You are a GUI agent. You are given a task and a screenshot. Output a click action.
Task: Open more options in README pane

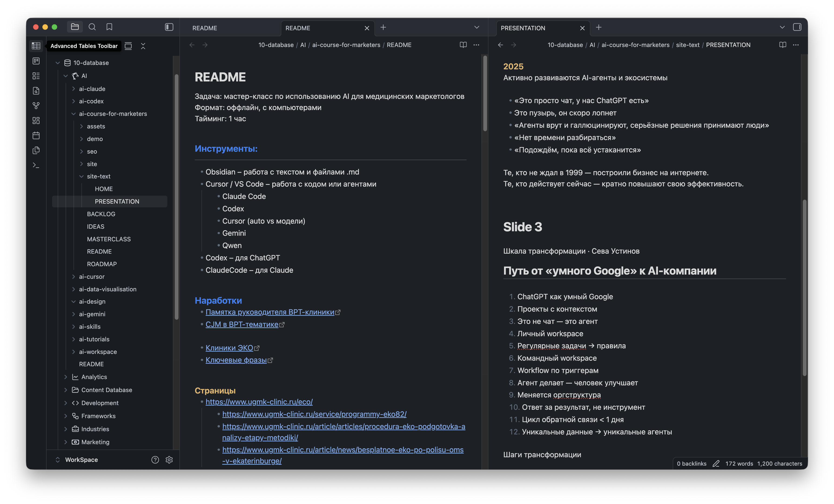coord(476,45)
